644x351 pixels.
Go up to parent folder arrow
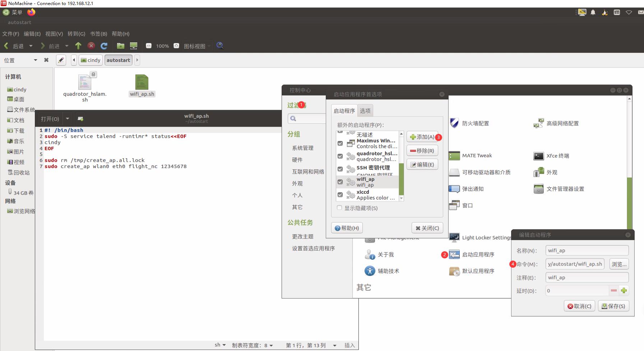pyautogui.click(x=78, y=46)
